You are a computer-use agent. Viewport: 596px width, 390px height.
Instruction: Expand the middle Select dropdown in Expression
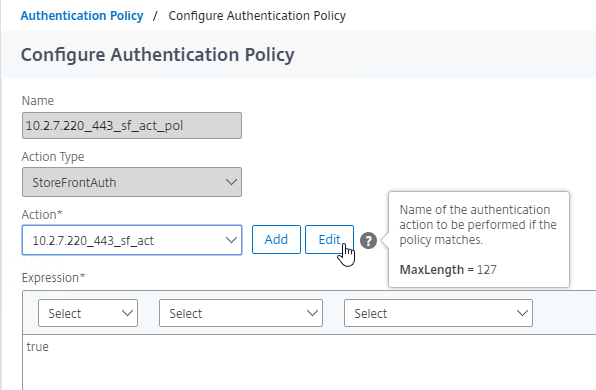[x=241, y=313]
